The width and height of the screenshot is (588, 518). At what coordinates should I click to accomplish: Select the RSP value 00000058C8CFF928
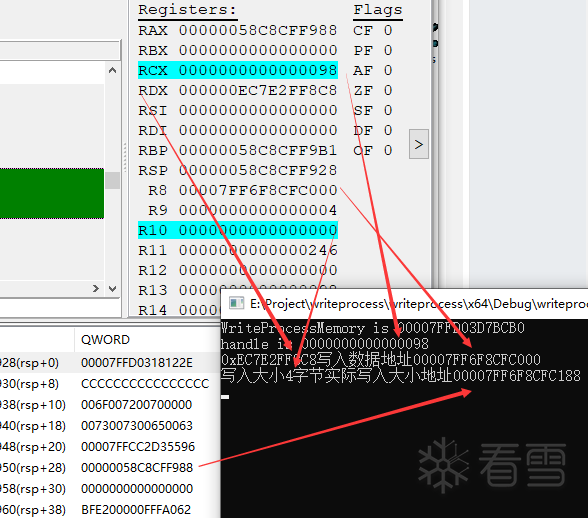(x=258, y=170)
